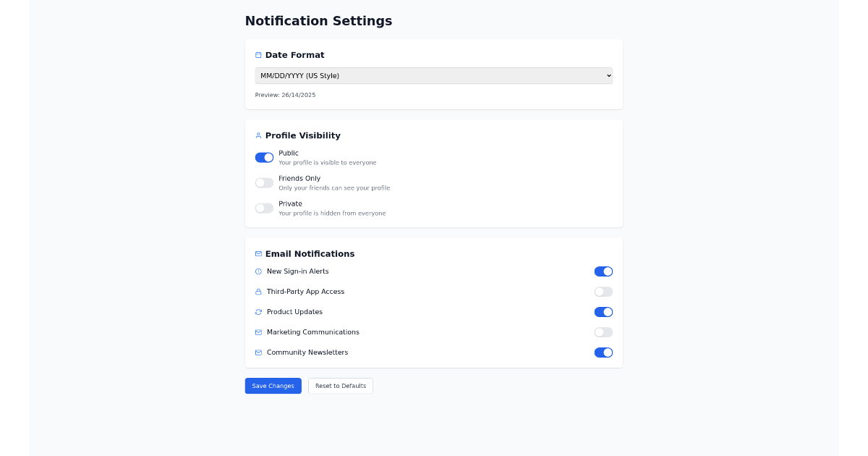868x456 pixels.
Task: Click the user icon beside Profile Visibility
Action: (258, 135)
